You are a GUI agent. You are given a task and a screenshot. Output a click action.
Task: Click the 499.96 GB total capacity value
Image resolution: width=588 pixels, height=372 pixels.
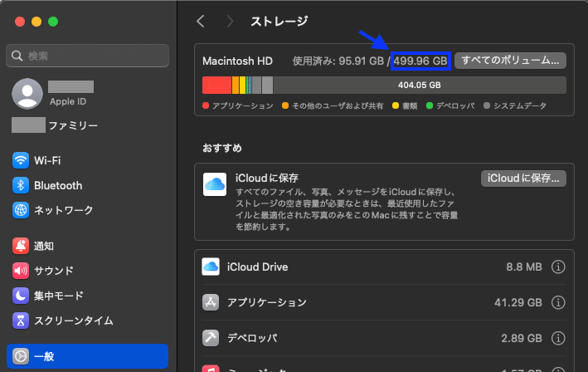420,61
